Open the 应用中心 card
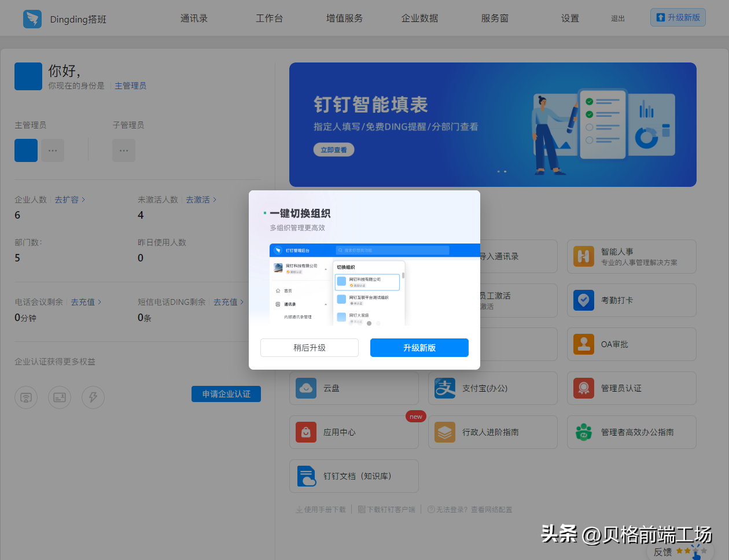The width and height of the screenshot is (729, 560). [354, 432]
